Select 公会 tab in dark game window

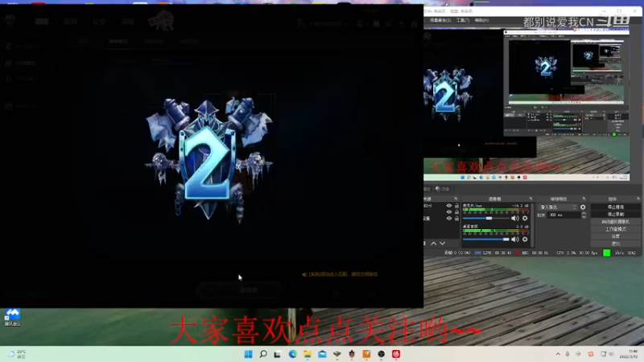pyautogui.click(x=99, y=22)
